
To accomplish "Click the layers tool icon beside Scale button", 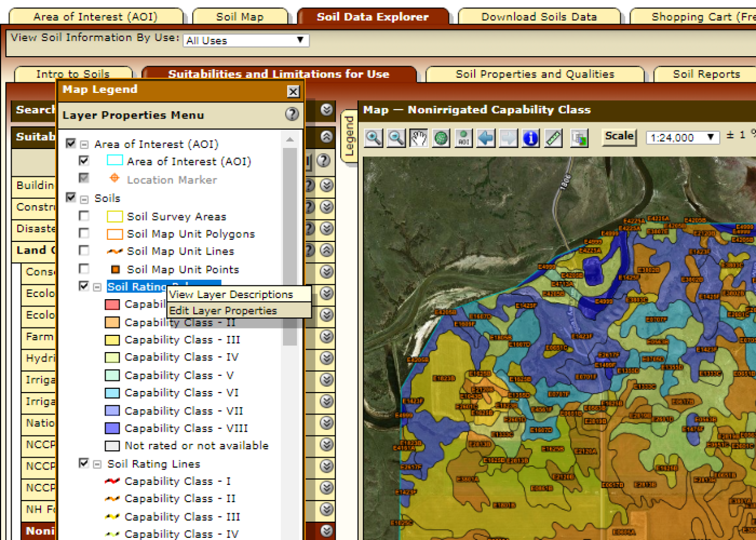I will [x=579, y=138].
